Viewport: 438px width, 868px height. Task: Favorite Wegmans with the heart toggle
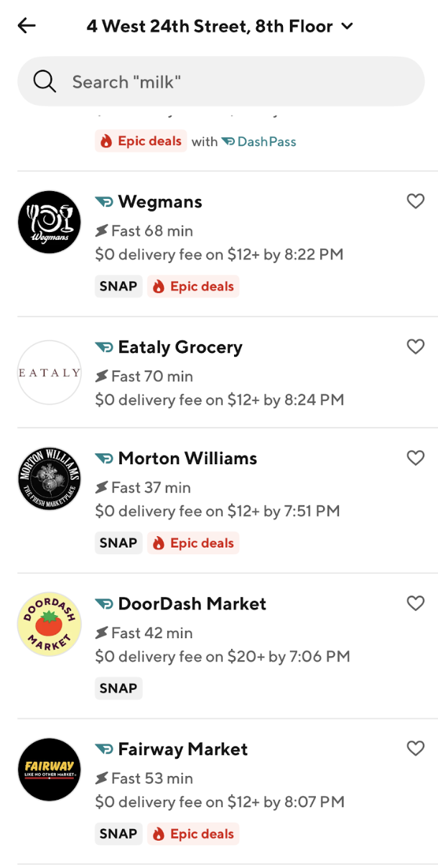click(415, 201)
